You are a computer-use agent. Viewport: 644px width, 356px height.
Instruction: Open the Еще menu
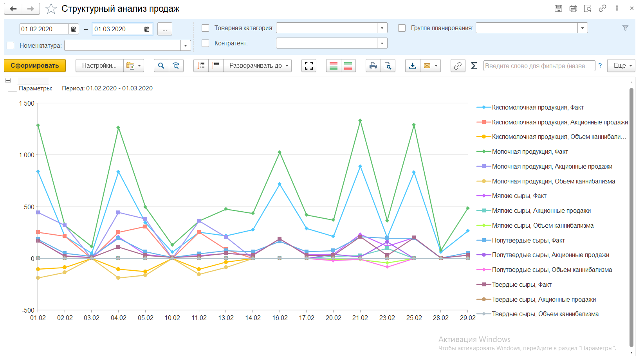(x=621, y=66)
